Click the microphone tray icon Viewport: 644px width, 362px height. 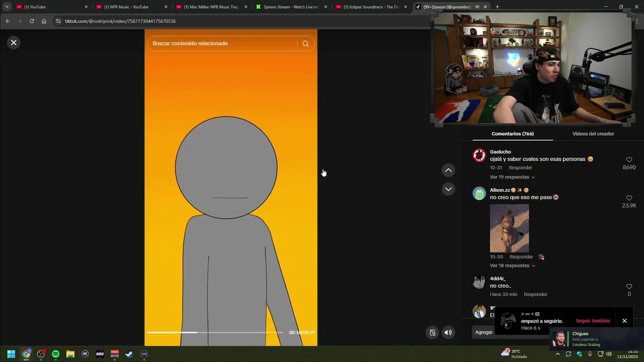(x=590, y=354)
